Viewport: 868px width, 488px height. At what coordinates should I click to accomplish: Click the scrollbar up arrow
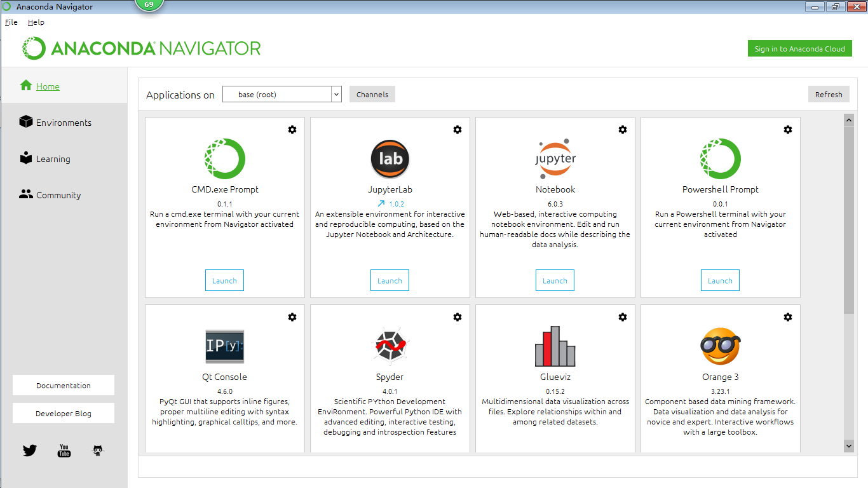pyautogui.click(x=849, y=119)
